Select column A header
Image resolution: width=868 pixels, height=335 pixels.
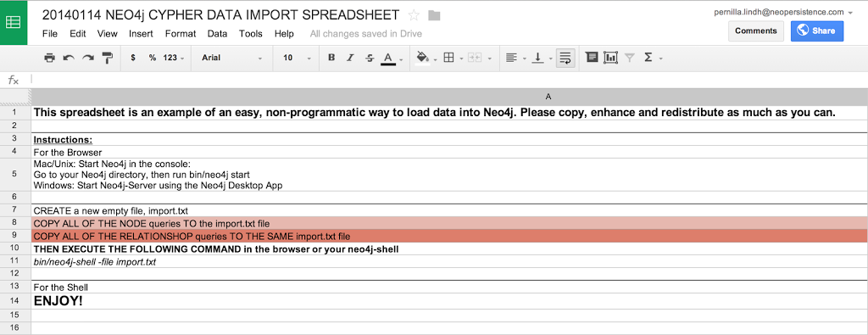(449, 97)
